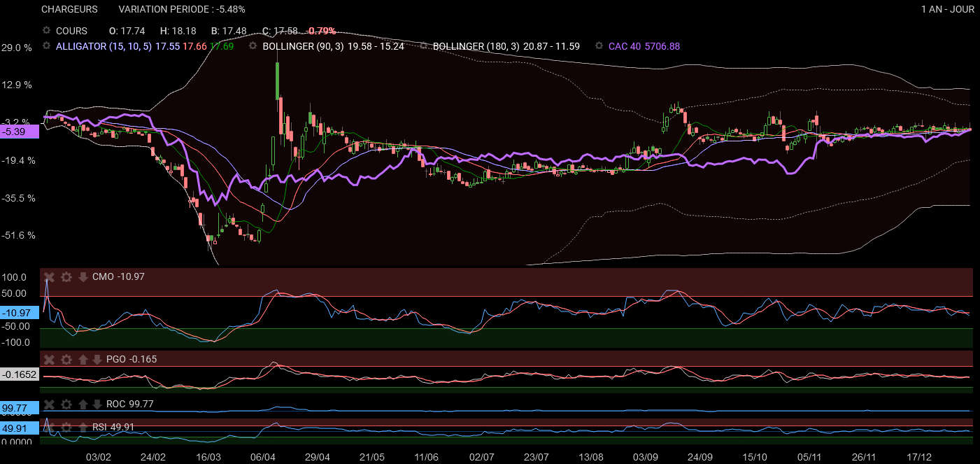This screenshot has height=464, width=980.
Task: Click the 'VARIATION PERIODE : -5.48%' text
Action: point(182,10)
